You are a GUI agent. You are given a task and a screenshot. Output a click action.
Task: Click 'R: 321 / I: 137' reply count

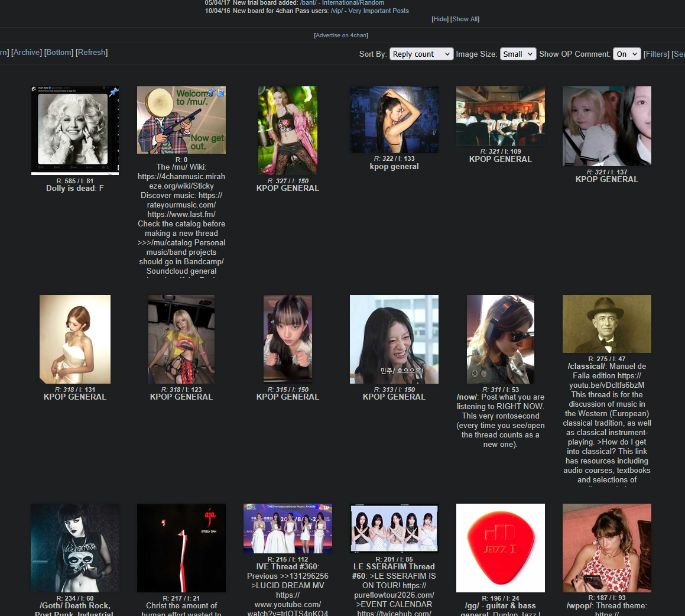coord(607,172)
